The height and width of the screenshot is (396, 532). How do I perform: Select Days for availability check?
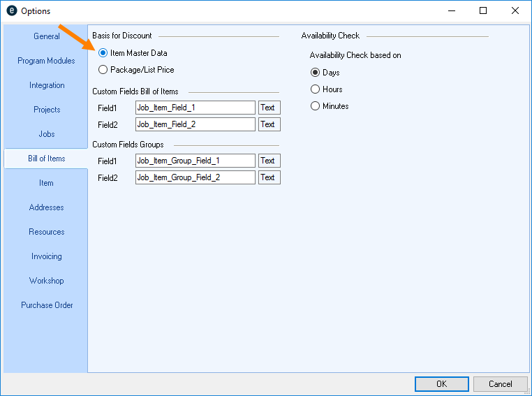pyautogui.click(x=316, y=73)
